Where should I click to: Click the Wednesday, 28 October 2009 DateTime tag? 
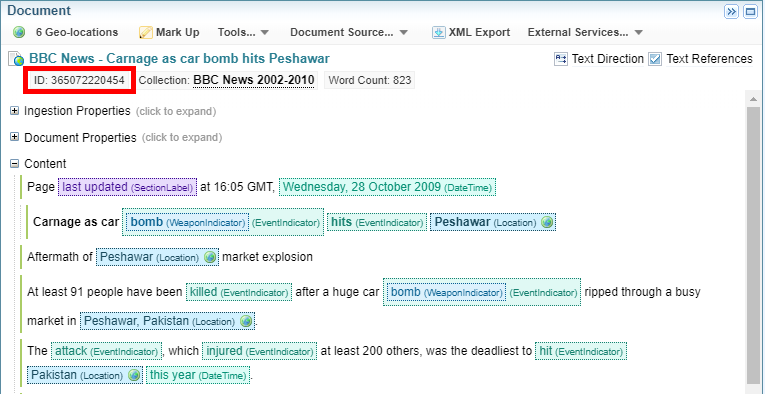[387, 187]
